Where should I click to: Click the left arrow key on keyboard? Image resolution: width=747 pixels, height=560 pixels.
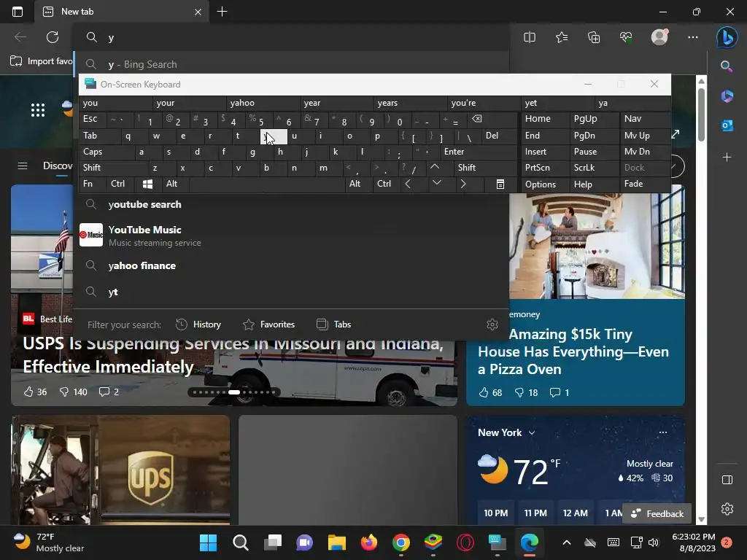tap(408, 184)
